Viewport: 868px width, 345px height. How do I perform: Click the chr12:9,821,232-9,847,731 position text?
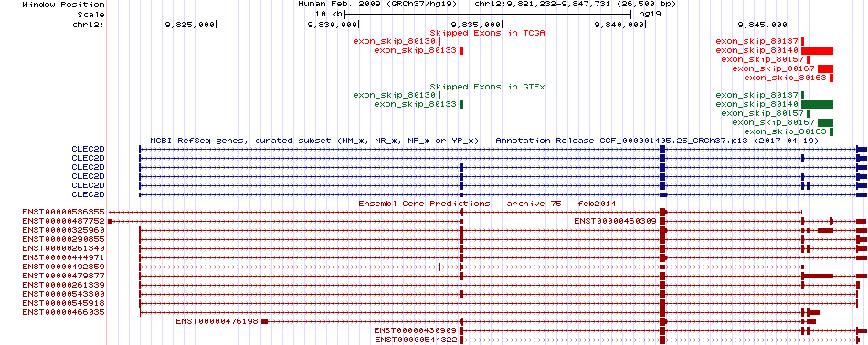(x=575, y=4)
